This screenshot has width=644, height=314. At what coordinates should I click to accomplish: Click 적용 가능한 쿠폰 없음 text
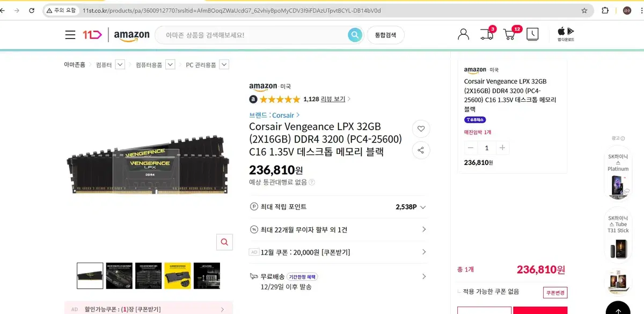(x=491, y=292)
